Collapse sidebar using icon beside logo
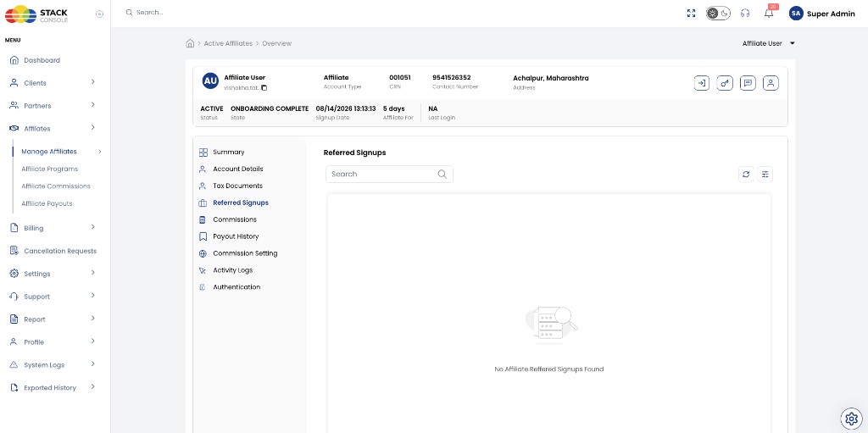The height and width of the screenshot is (433, 868). 100,14
